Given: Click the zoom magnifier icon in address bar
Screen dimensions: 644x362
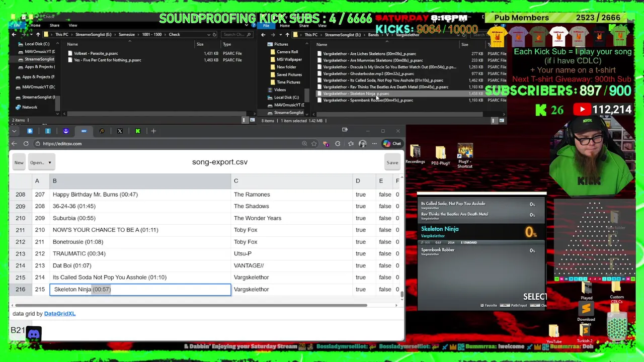Looking at the screenshot, I should pyautogui.click(x=304, y=144).
